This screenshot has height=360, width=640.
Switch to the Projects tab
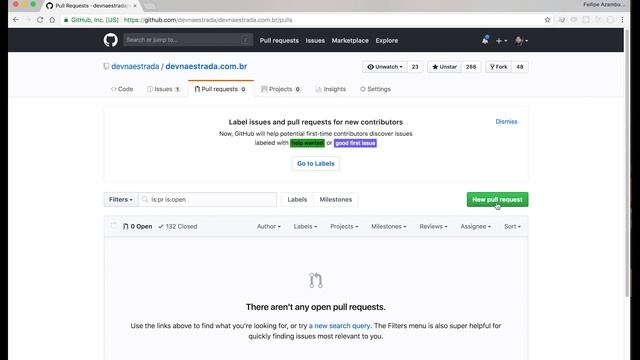281,89
